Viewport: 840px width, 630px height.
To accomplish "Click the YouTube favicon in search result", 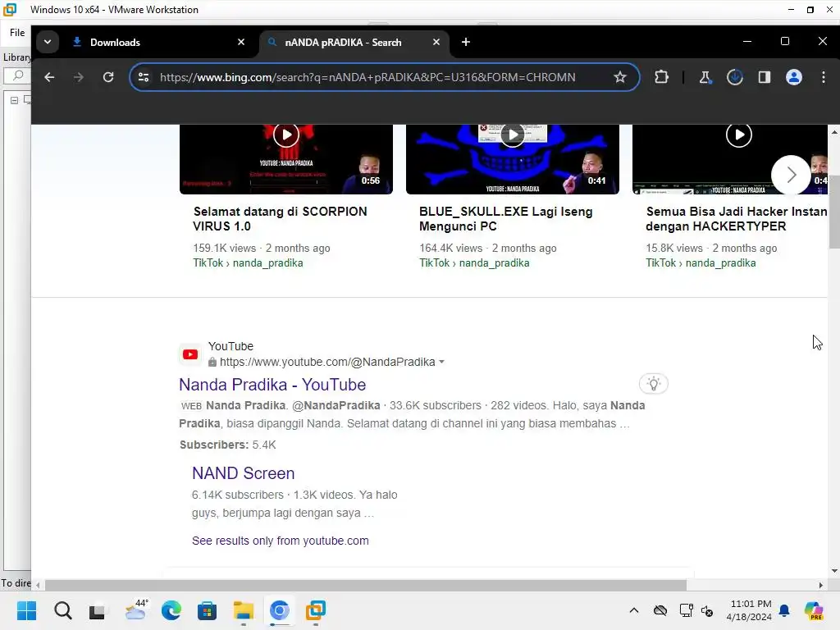I will (x=190, y=354).
